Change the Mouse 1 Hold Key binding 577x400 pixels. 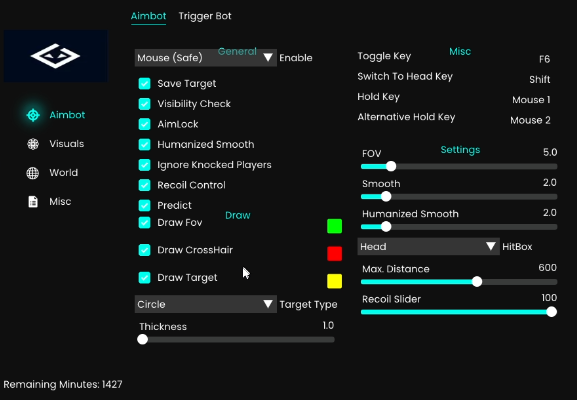click(531, 100)
